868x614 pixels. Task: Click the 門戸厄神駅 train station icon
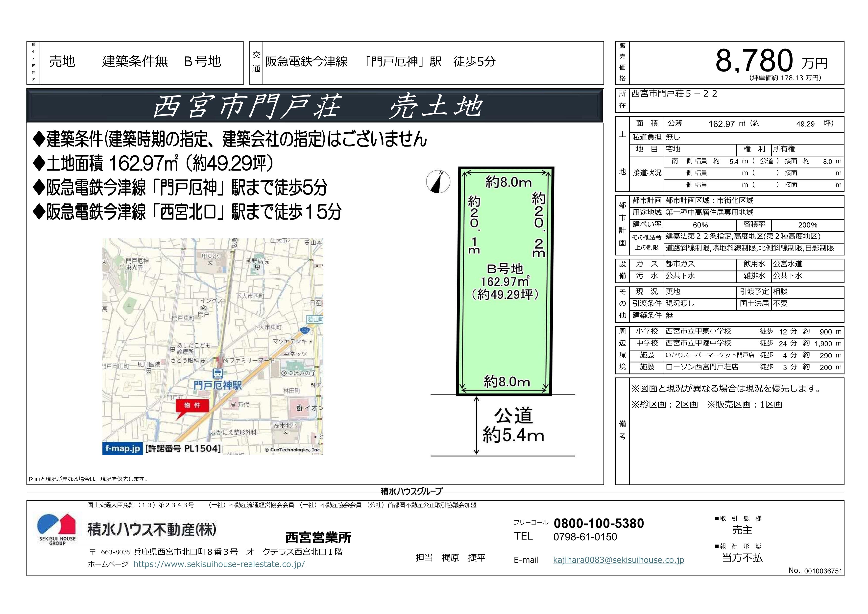(218, 373)
